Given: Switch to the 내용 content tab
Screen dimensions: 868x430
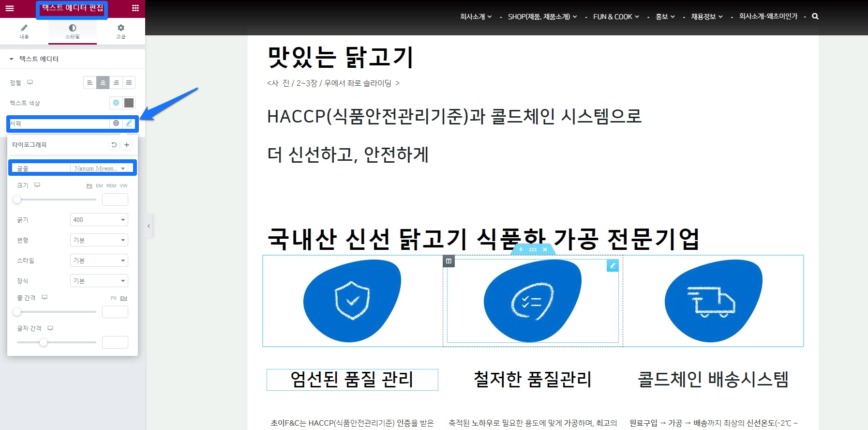Looking at the screenshot, I should [x=24, y=31].
